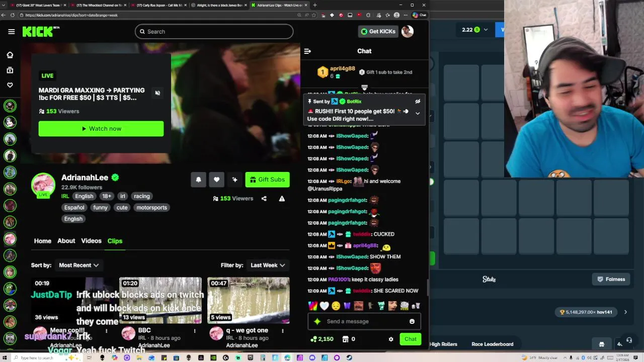Unmute the stream preview speaker icon
This screenshot has width=644, height=362.
tap(157, 93)
